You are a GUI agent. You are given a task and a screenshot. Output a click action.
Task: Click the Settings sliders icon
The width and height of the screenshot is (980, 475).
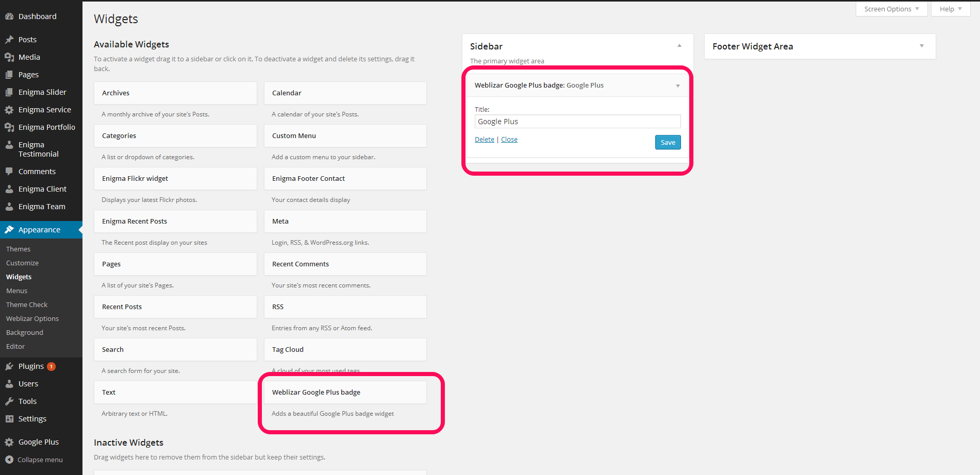pyautogui.click(x=9, y=419)
